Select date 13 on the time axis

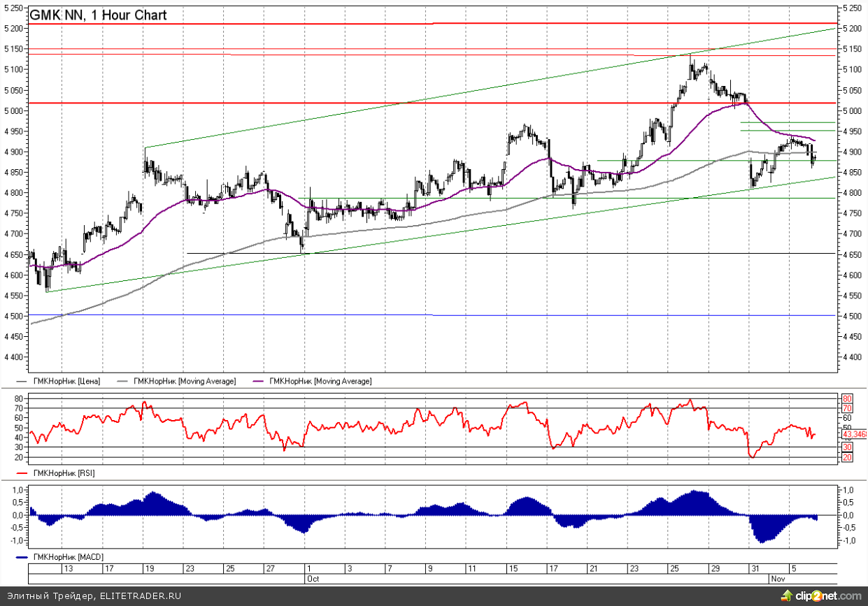coord(68,569)
